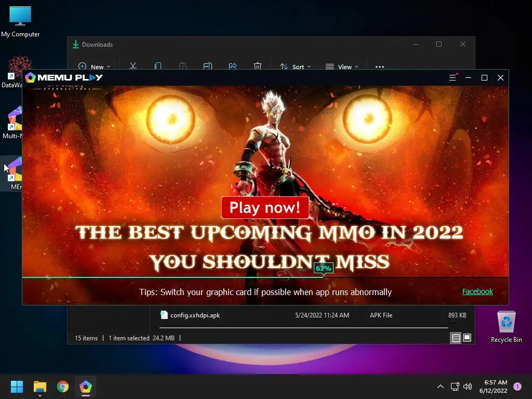Open the Windows Start menu
This screenshot has height=399, width=532.
pos(17,387)
